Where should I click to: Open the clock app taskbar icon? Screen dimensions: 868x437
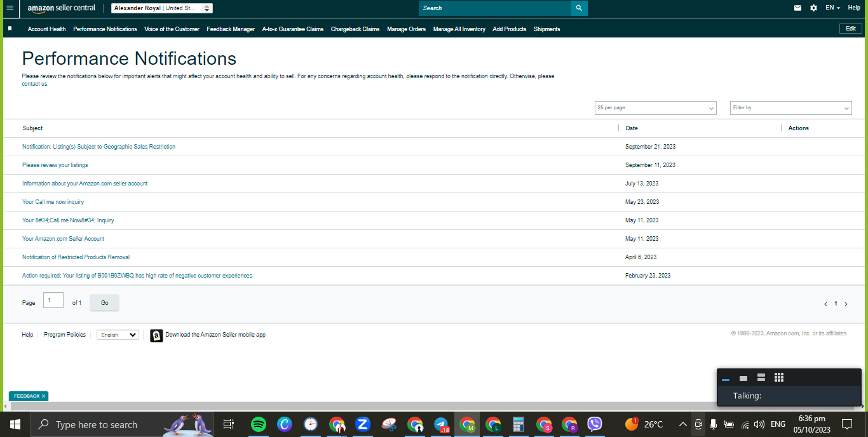pyautogui.click(x=311, y=424)
